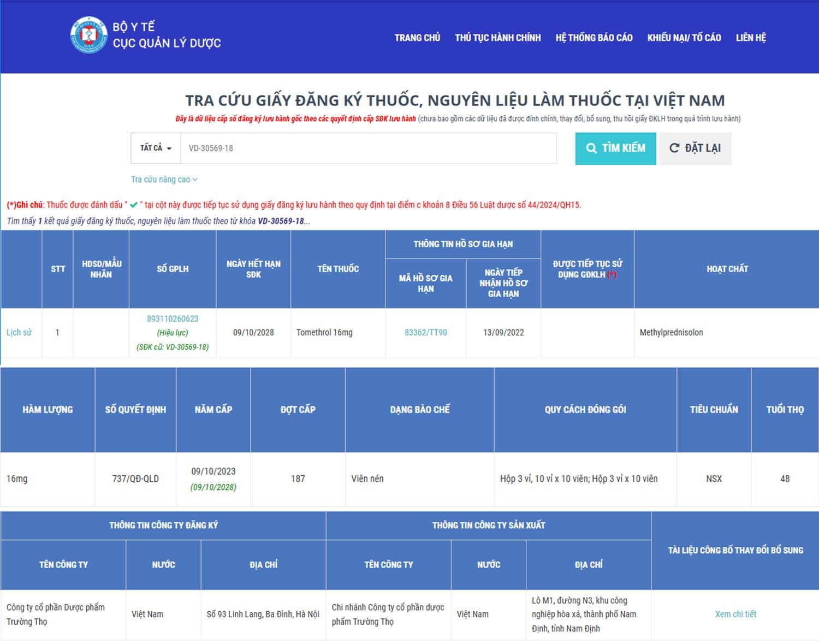Click the Lô M1, đường N3 address
819x644 pixels.
pos(584,615)
